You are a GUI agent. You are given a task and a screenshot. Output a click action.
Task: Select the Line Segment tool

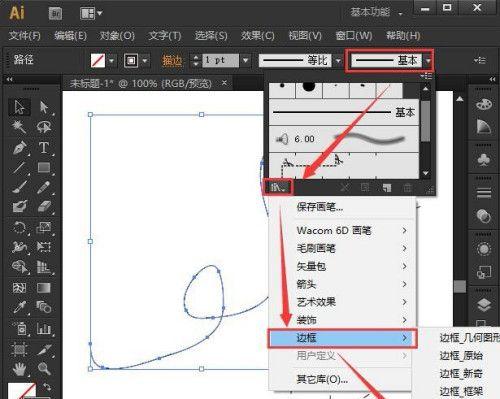click(x=19, y=167)
